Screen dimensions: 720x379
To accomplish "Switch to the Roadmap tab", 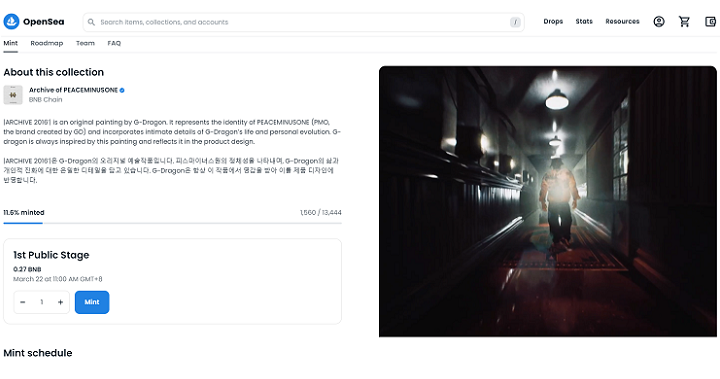I will pyautogui.click(x=47, y=43).
